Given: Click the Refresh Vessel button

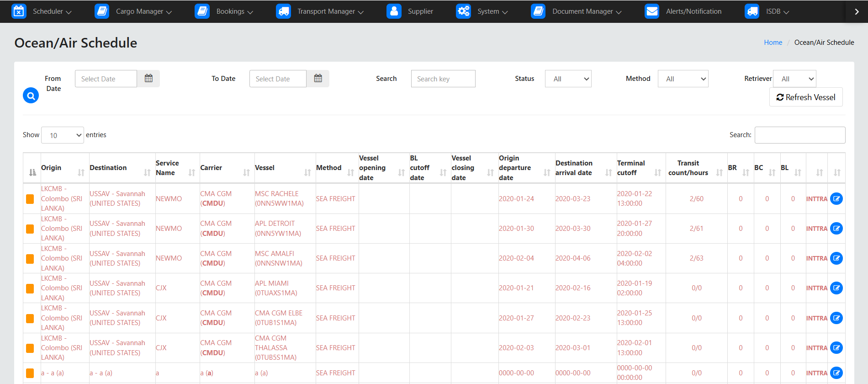Looking at the screenshot, I should [x=806, y=97].
